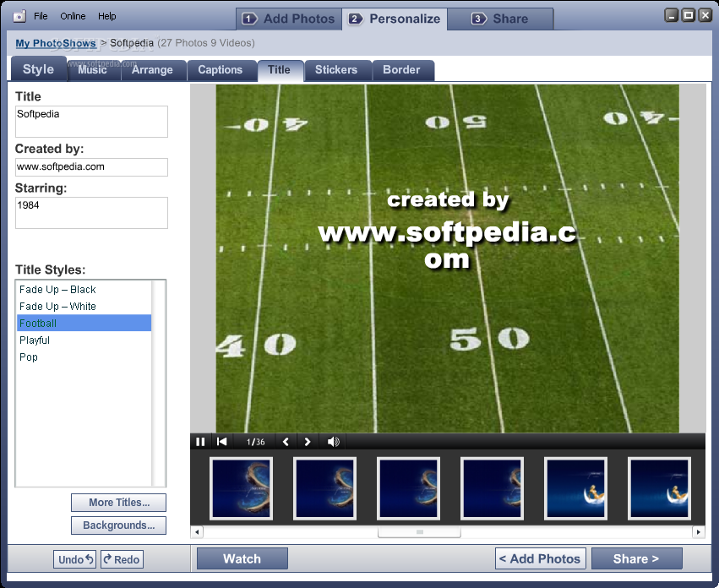Go to step 1 Add Photos

[x=289, y=19]
